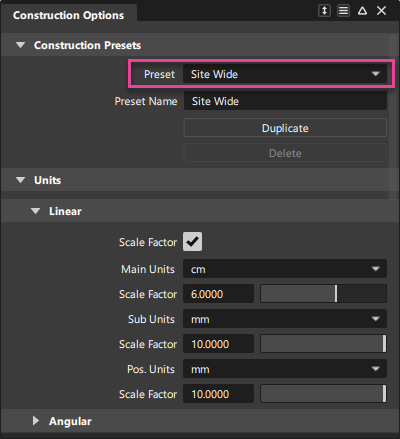
Task: Click the Sub Units scale factor slider
Action: [323, 344]
